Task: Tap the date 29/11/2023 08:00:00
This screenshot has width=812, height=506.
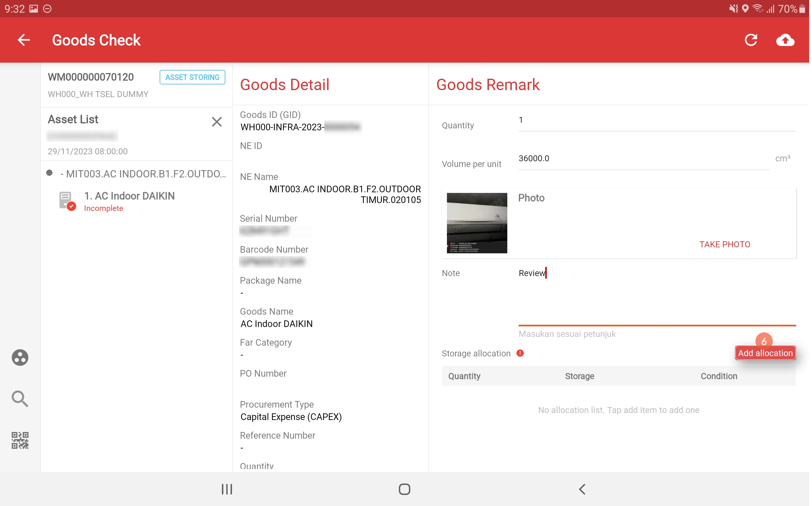Action: point(88,152)
